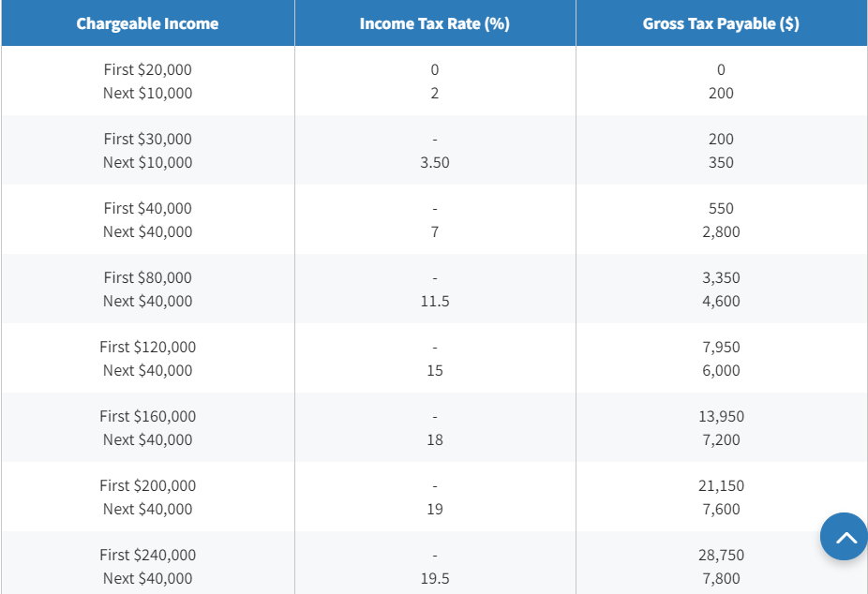Select the 11.5 tax rate value

point(434,301)
